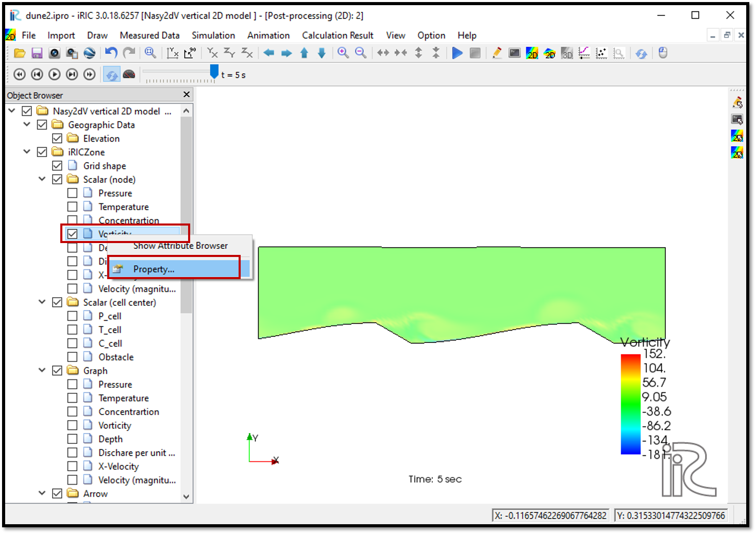The height and width of the screenshot is (534, 756).
Task: Select the Dischare per unit tree item
Action: 137,453
